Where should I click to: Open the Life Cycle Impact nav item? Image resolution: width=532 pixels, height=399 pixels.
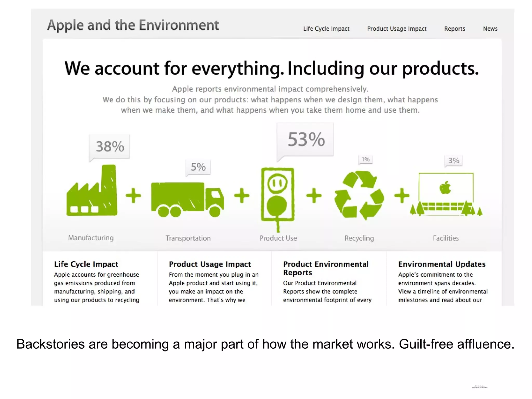[x=326, y=29]
